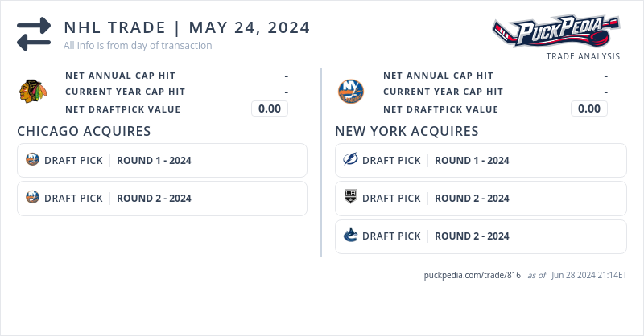Click the Los Angeles Kings pick icon
644x336 pixels.
(x=350, y=198)
